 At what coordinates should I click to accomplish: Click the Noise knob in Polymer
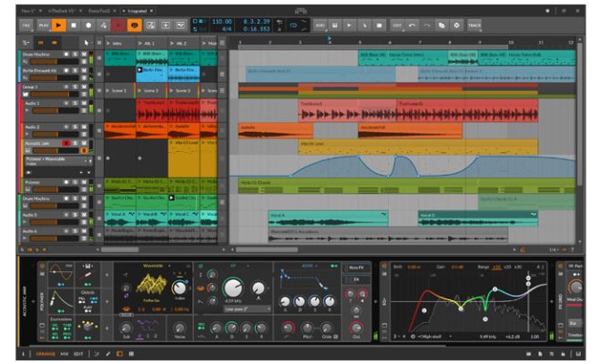[179, 328]
